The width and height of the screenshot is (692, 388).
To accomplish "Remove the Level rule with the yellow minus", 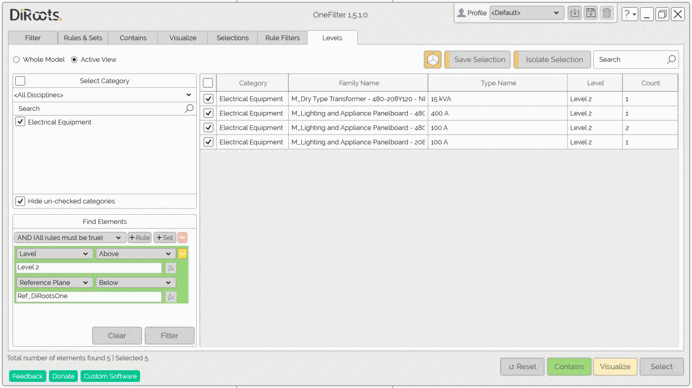I will coord(182,253).
